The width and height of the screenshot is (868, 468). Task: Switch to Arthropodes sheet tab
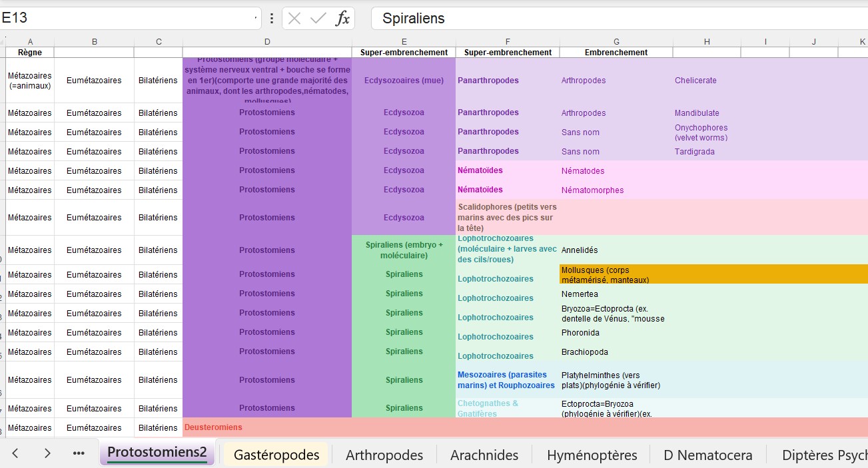[x=384, y=455]
